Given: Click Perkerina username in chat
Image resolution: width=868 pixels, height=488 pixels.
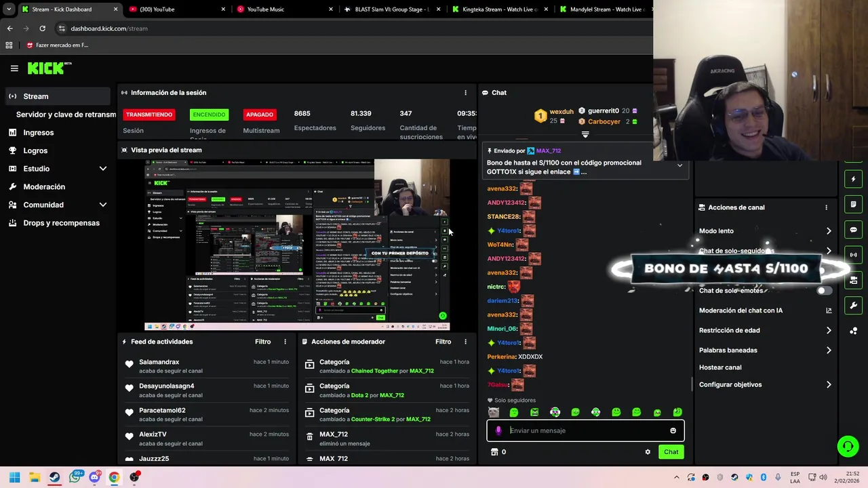Looking at the screenshot, I should [x=502, y=357].
